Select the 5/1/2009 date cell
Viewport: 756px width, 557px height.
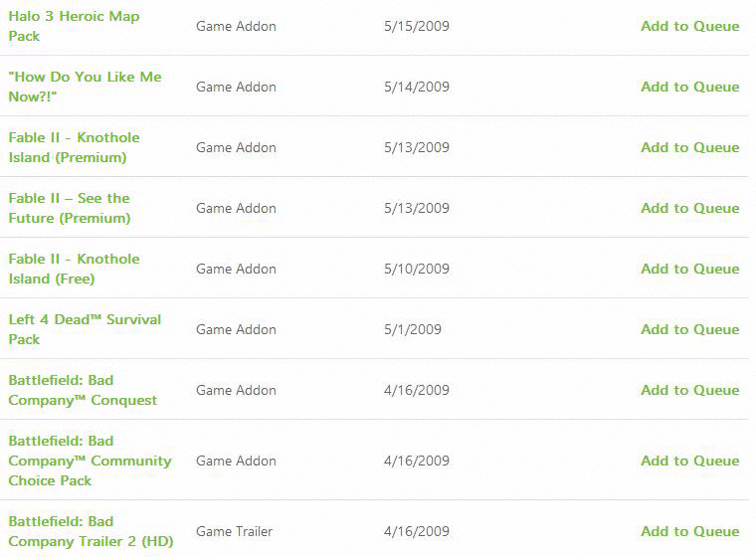[x=412, y=329]
